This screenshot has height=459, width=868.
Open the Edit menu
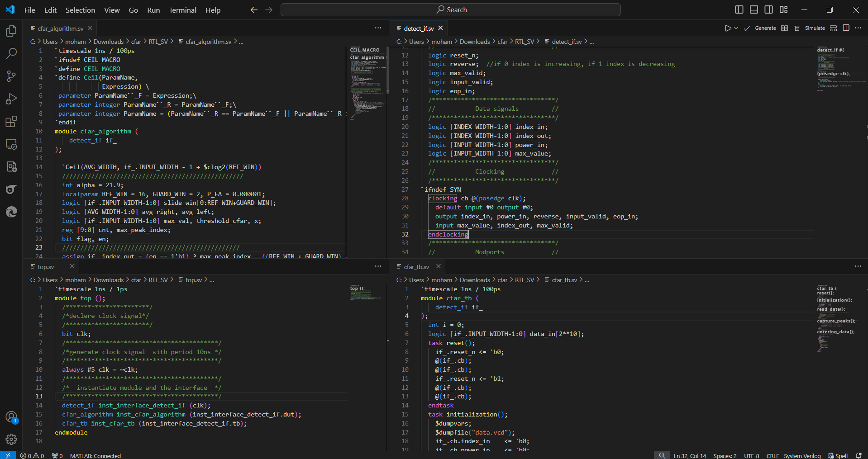[x=50, y=10]
